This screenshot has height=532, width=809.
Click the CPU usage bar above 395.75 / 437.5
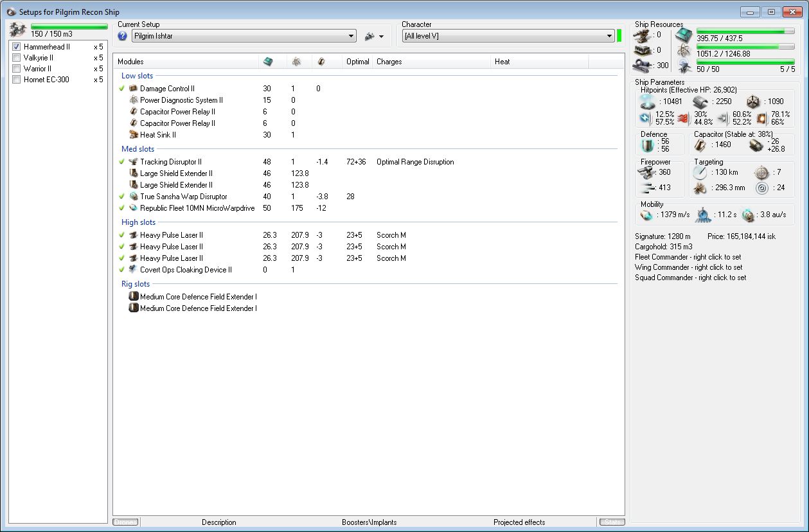tap(745, 31)
